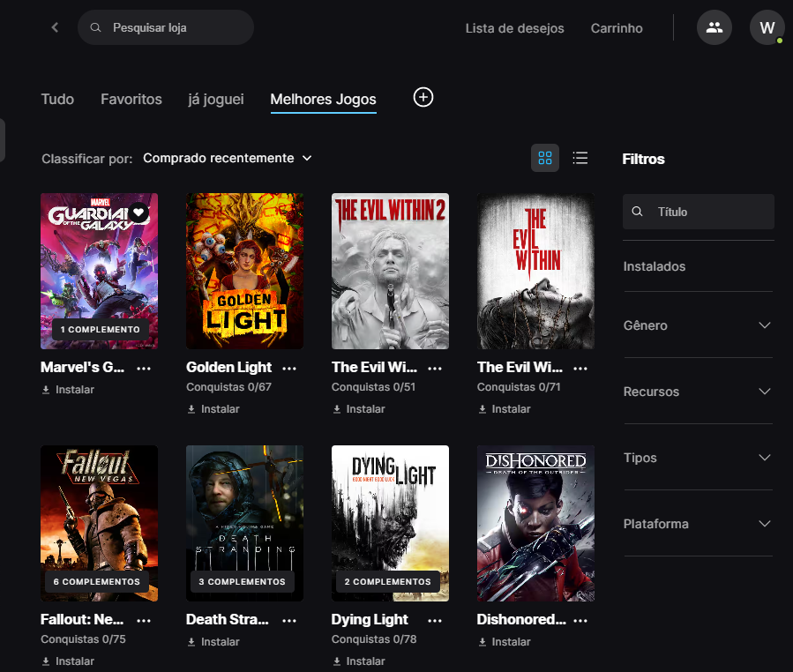This screenshot has height=672, width=793.
Task: Open the friends list icon
Action: (x=714, y=27)
